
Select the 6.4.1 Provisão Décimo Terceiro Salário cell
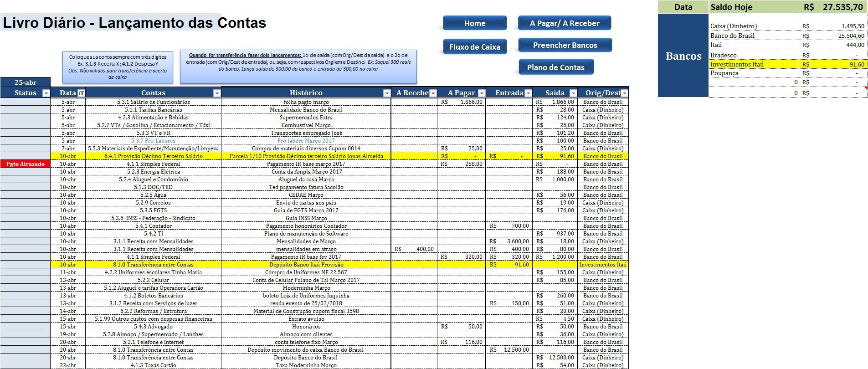[x=153, y=156]
